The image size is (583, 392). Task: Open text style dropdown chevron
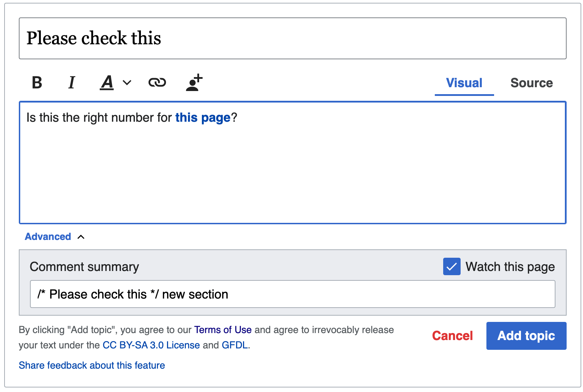coord(127,83)
